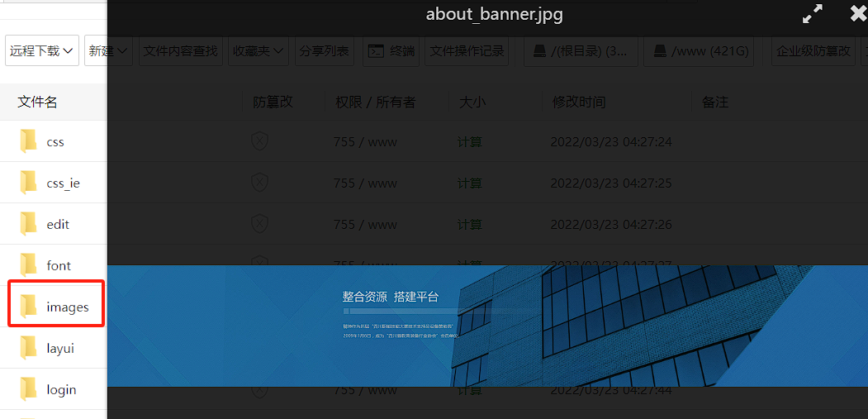Click the 防篡改 column header
Viewport: 868px width, 419px height.
point(273,102)
